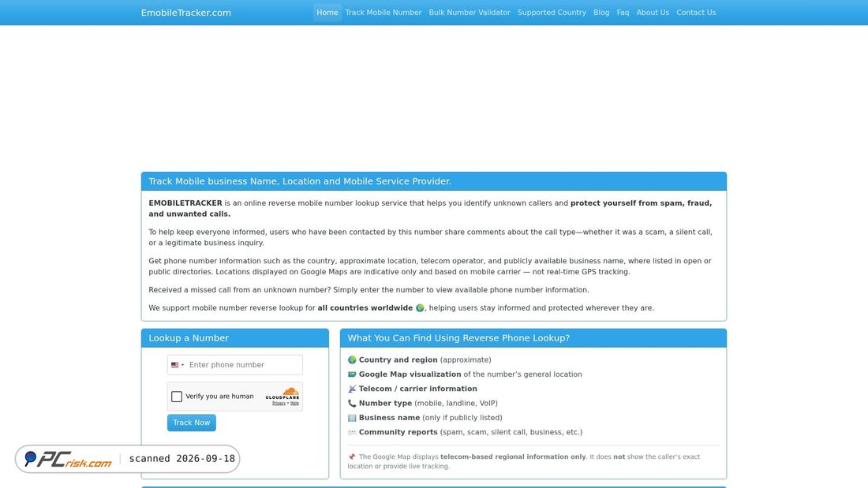Click the Country and region list item text
This screenshot has width=868, height=488.
(x=425, y=360)
